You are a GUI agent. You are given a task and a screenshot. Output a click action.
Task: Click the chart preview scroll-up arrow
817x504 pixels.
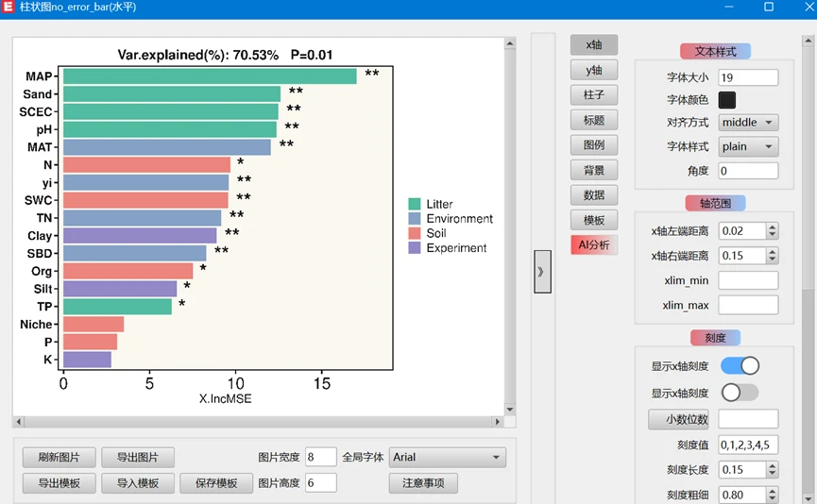510,43
